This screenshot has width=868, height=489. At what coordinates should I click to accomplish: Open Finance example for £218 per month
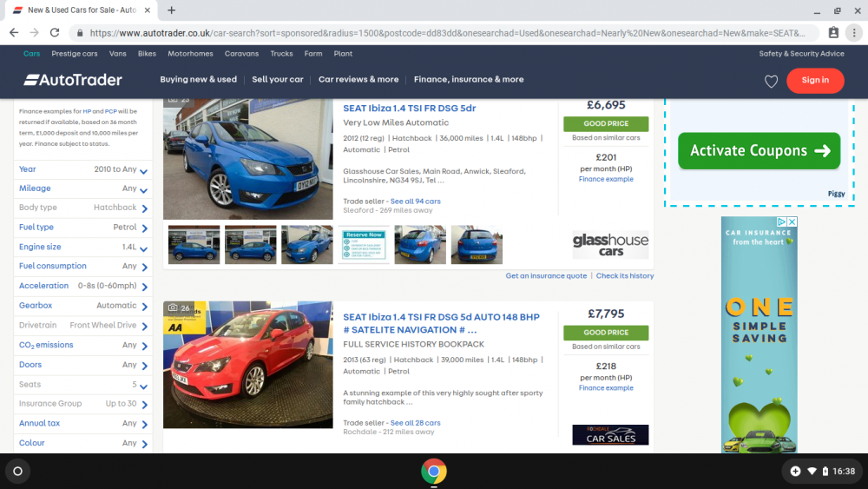(606, 388)
